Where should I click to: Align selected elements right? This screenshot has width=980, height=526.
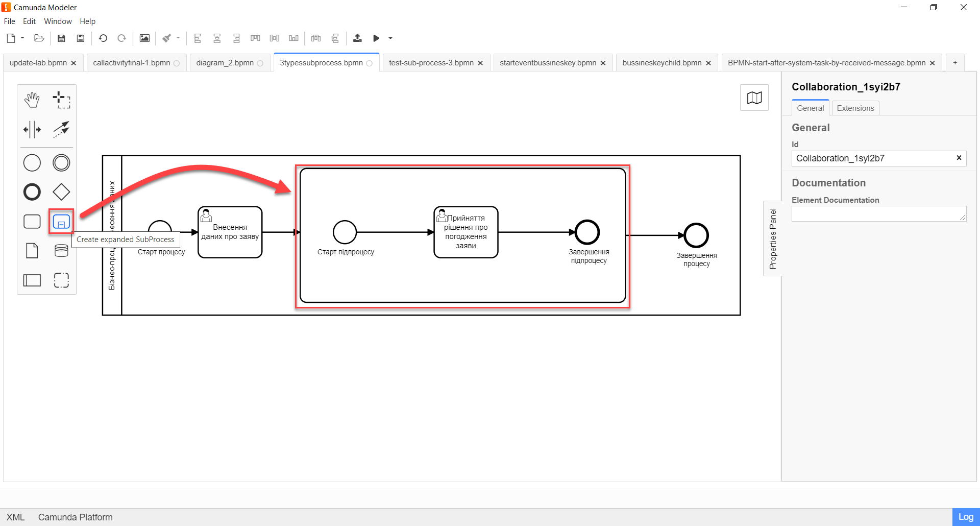point(236,38)
